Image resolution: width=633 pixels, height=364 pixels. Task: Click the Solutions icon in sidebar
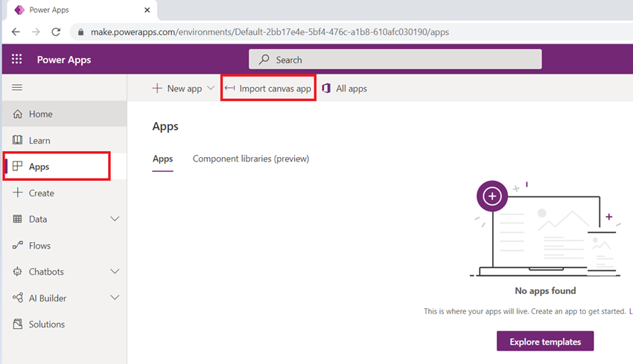(x=17, y=324)
